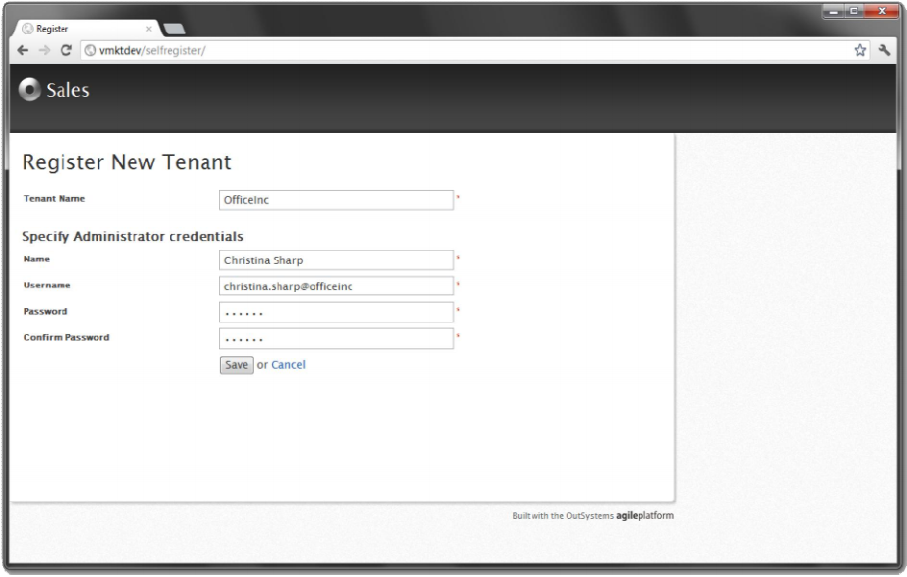The height and width of the screenshot is (577, 907).
Task: Click the Username input field
Action: pos(335,288)
